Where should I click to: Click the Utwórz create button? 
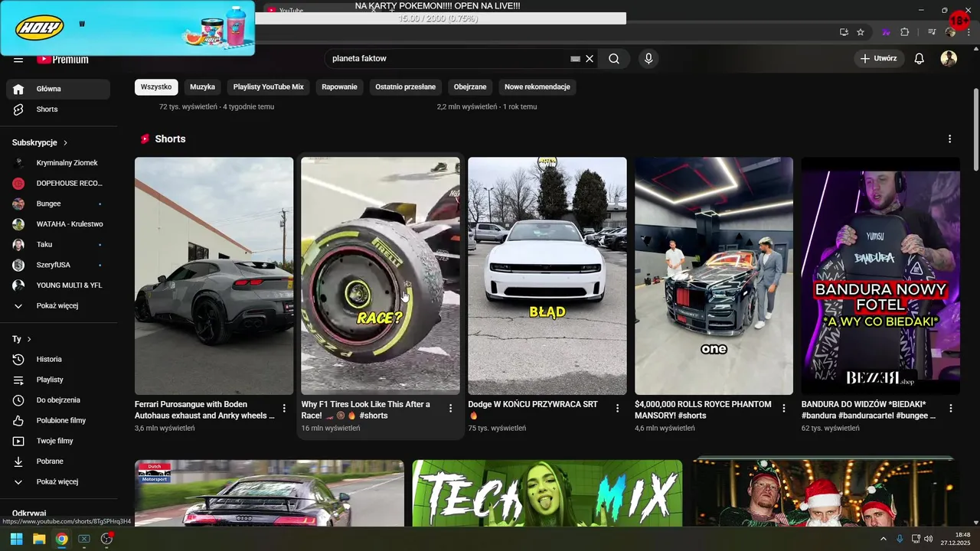point(879,59)
